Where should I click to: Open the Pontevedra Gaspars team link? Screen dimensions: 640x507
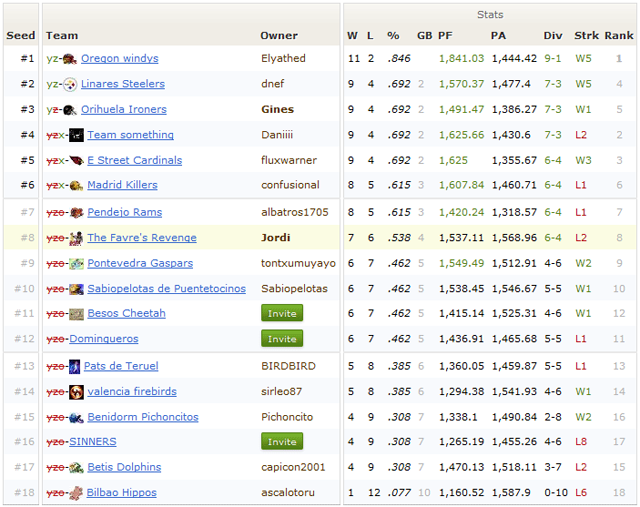139,263
